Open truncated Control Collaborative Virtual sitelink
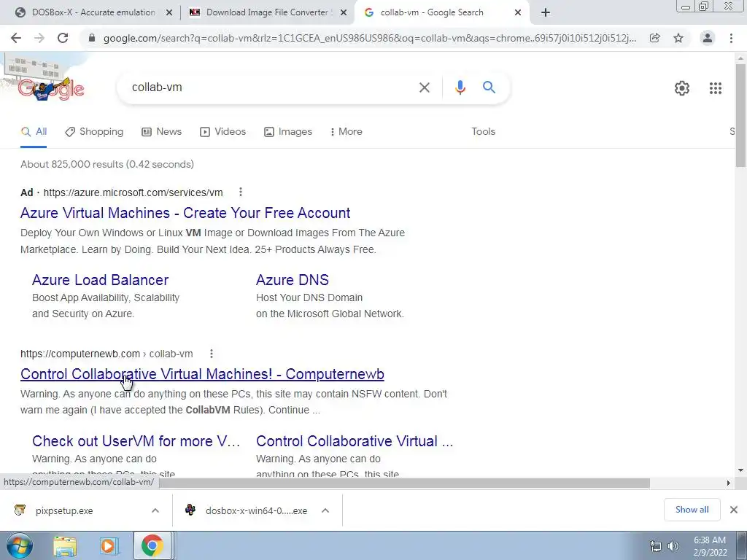 click(x=355, y=441)
